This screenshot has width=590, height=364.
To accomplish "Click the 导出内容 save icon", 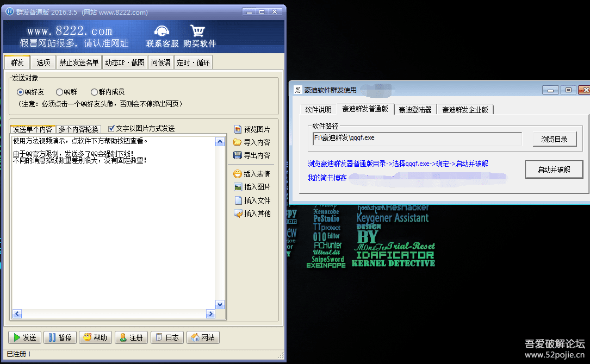I will coord(238,155).
